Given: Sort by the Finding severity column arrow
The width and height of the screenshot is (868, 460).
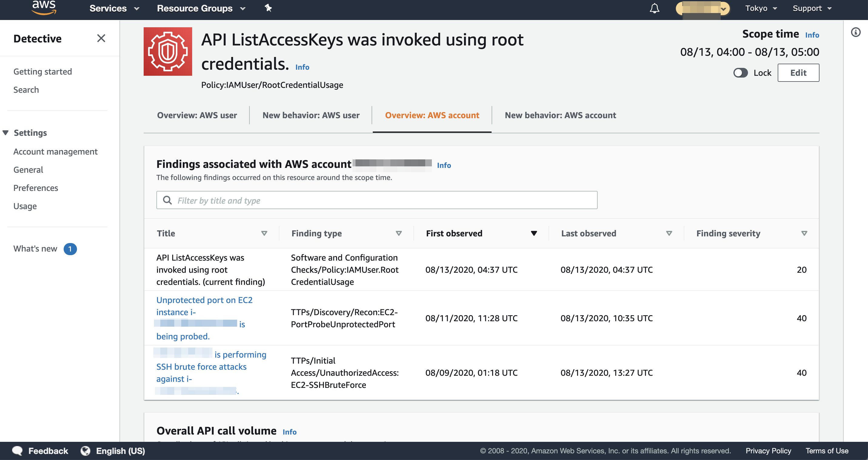Looking at the screenshot, I should pos(804,233).
